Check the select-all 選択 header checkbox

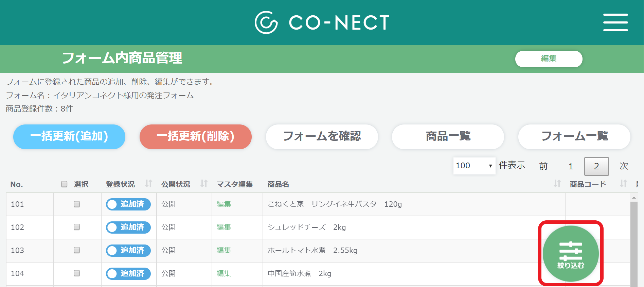click(64, 184)
